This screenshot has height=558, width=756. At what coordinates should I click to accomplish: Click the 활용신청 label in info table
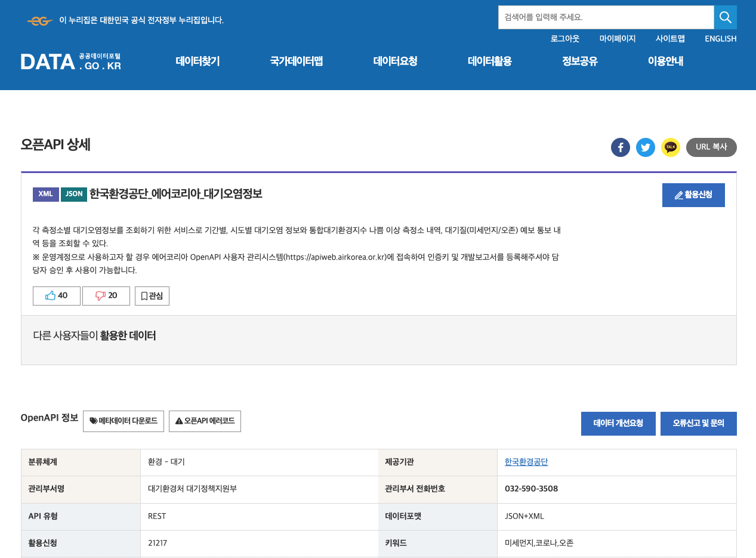(x=81, y=543)
